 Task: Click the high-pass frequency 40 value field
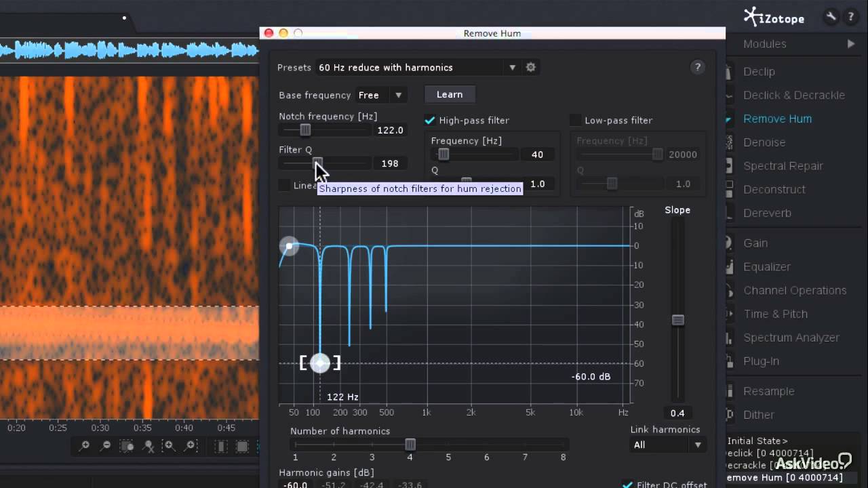click(x=538, y=155)
